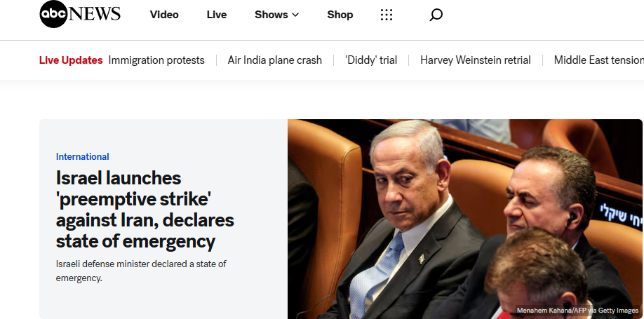The image size is (644, 319).
Task: Open the dotted grid more-menu icon
Action: (387, 15)
